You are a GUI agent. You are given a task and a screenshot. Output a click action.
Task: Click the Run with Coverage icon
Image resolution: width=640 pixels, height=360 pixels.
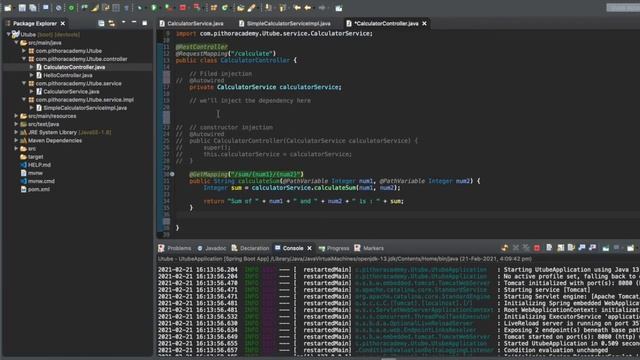point(168,8)
